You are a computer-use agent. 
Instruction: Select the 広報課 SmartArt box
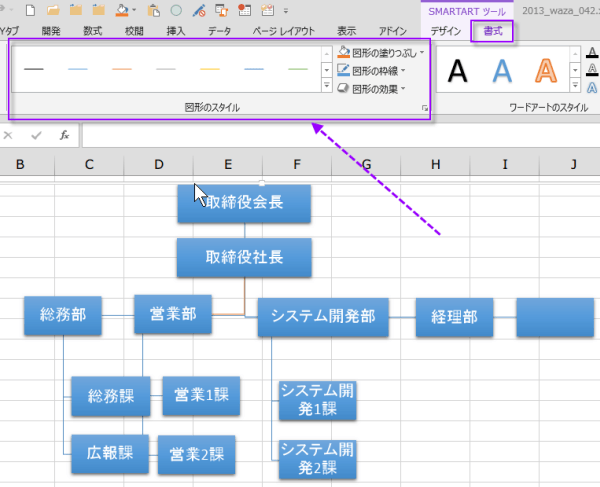(110, 454)
